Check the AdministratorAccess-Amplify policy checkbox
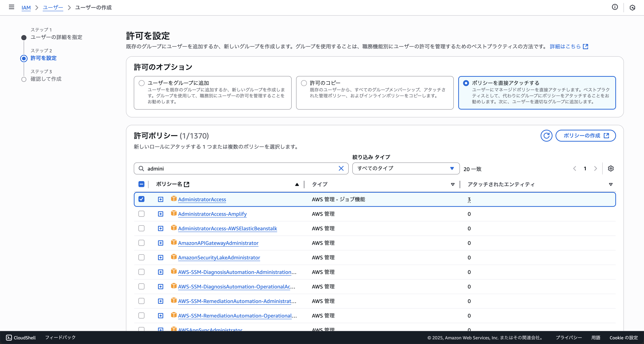This screenshot has width=644, height=344. 141,214
